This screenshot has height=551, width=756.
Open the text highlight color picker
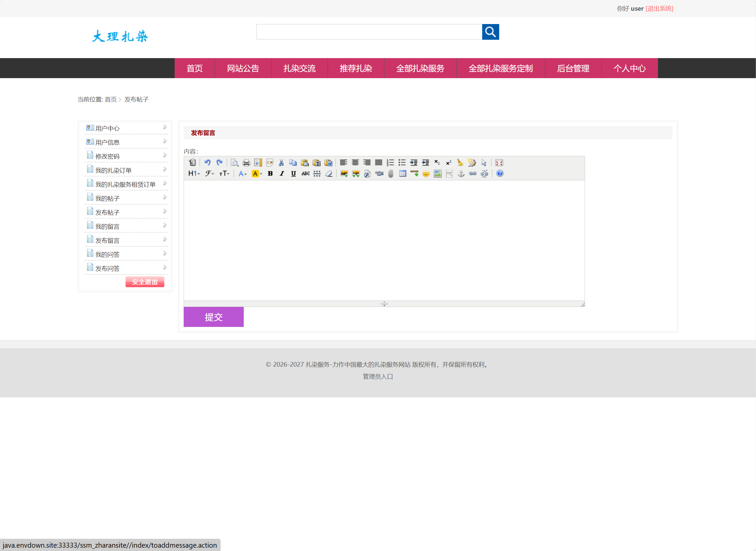257,174
